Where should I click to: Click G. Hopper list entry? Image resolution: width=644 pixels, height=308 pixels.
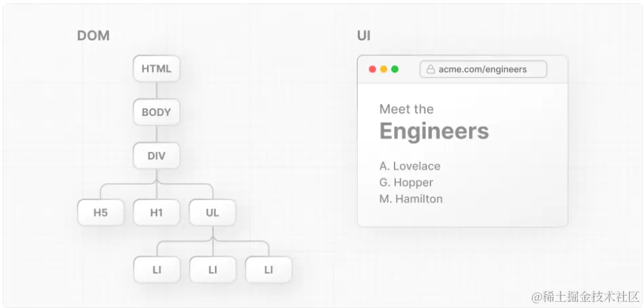click(x=406, y=182)
